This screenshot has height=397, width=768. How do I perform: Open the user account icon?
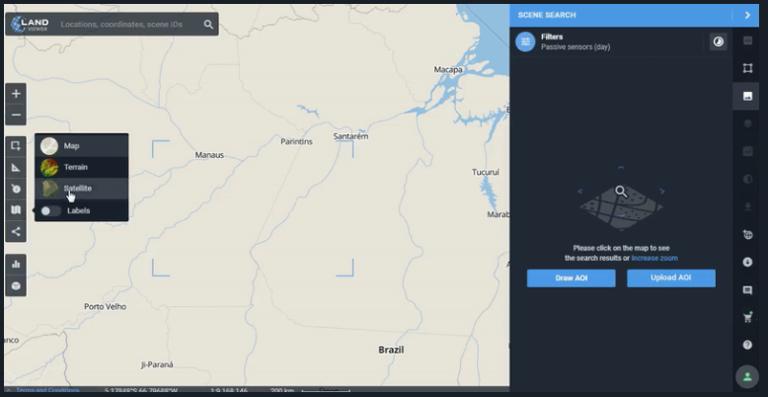pos(747,377)
